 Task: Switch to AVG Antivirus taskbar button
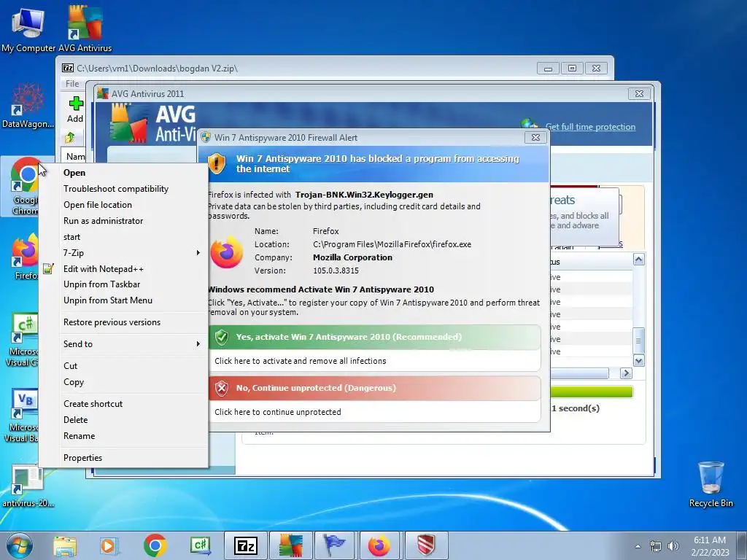(291, 545)
